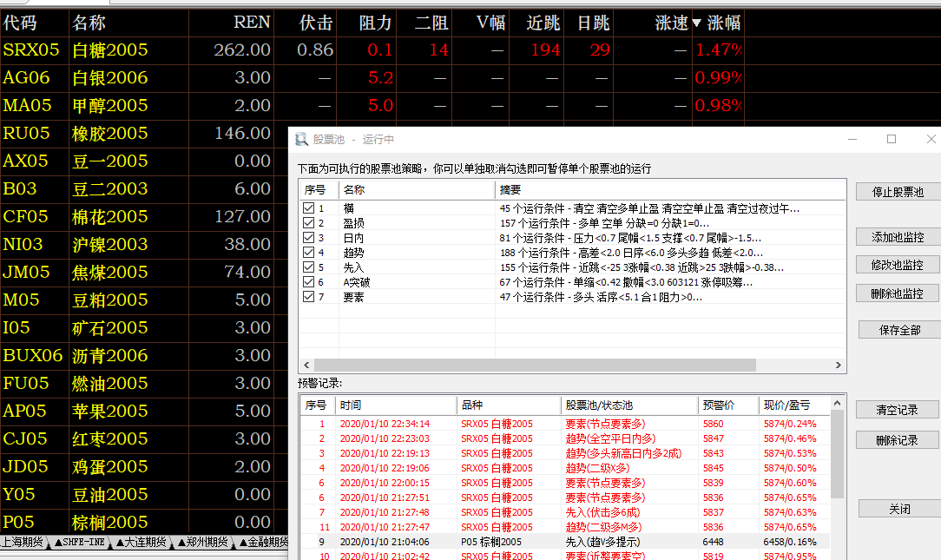Screen dimensions: 941x560
Task: Click the 添加池监控 button
Action: pos(897,237)
